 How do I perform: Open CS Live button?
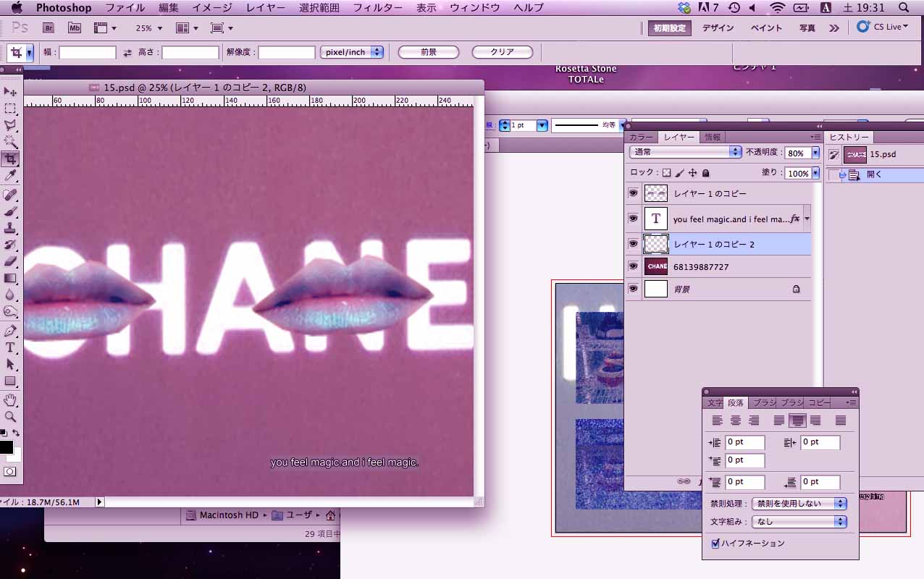(x=882, y=27)
